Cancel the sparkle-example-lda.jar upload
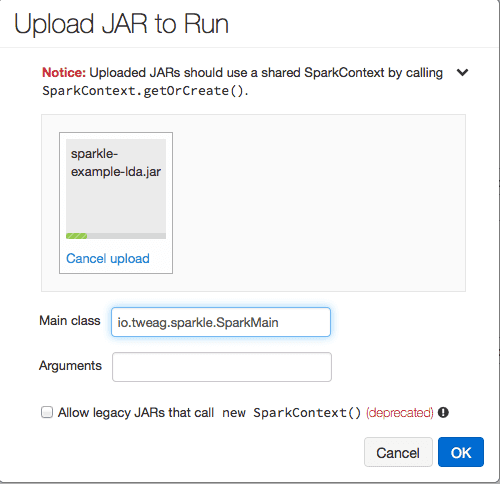The width and height of the screenshot is (500, 484). 108,259
